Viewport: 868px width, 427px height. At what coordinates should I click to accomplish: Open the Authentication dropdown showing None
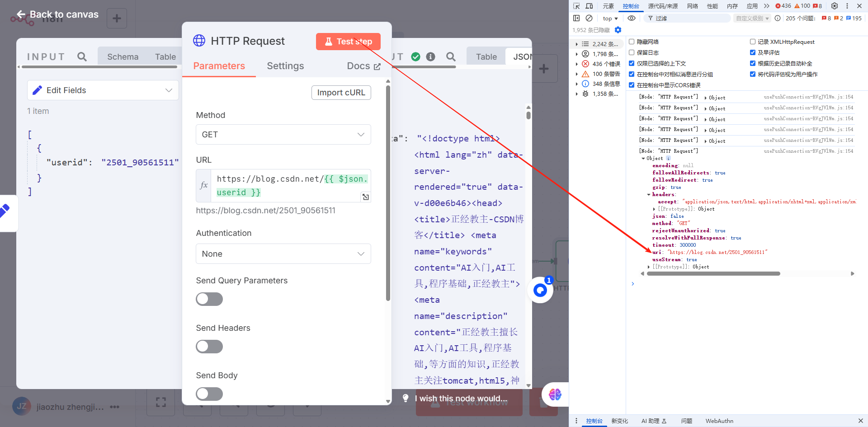283,254
